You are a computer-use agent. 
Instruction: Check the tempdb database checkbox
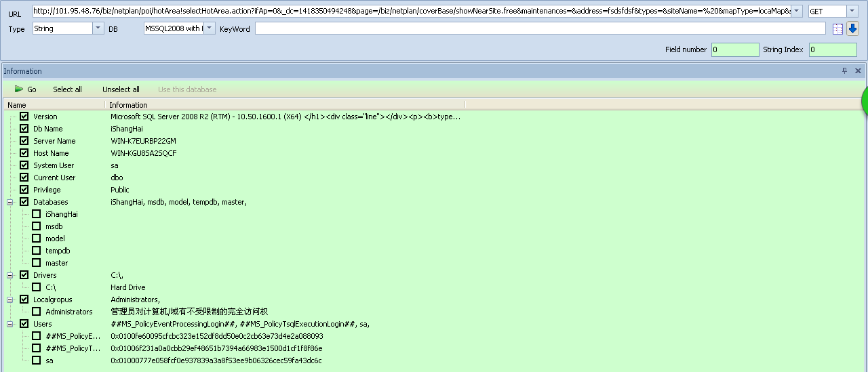click(x=37, y=251)
